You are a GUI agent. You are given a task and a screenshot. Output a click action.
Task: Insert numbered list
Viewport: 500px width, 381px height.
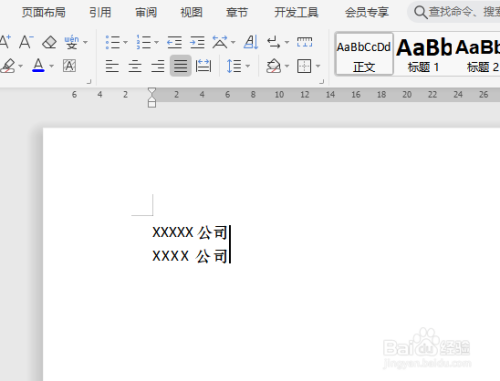144,42
